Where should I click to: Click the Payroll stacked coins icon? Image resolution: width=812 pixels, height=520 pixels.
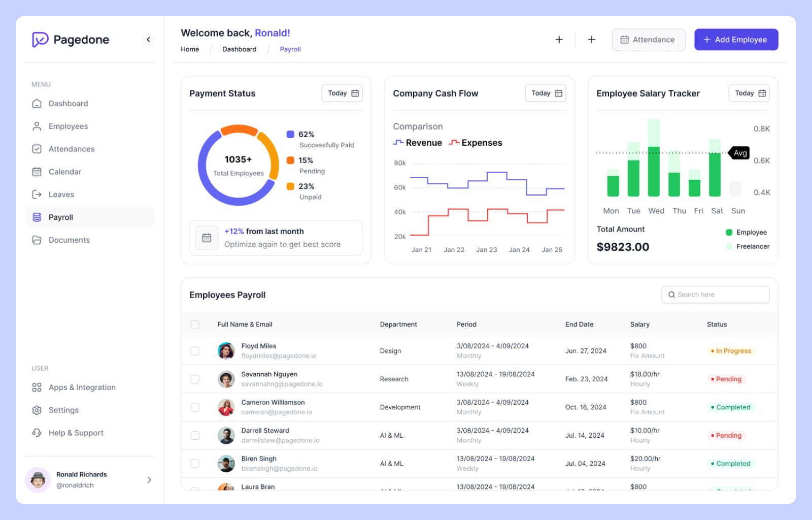37,217
